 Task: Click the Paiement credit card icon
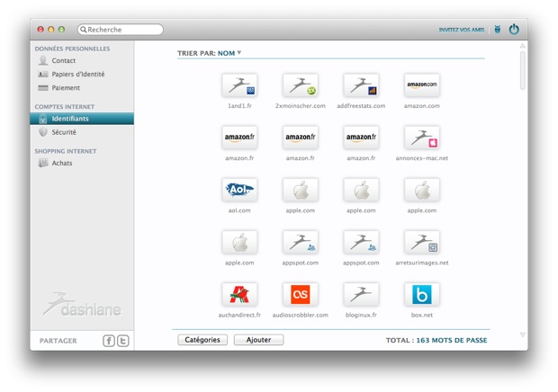coord(43,88)
